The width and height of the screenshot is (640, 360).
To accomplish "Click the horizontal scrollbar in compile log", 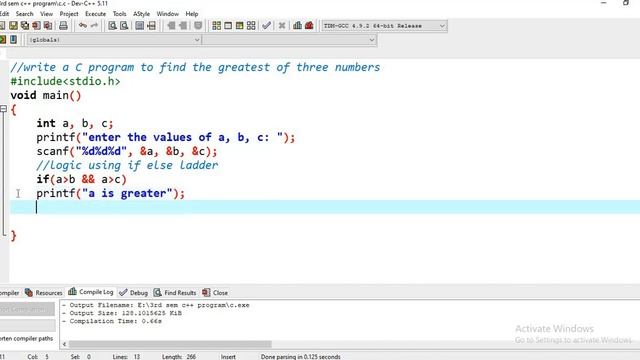I will coord(170,344).
